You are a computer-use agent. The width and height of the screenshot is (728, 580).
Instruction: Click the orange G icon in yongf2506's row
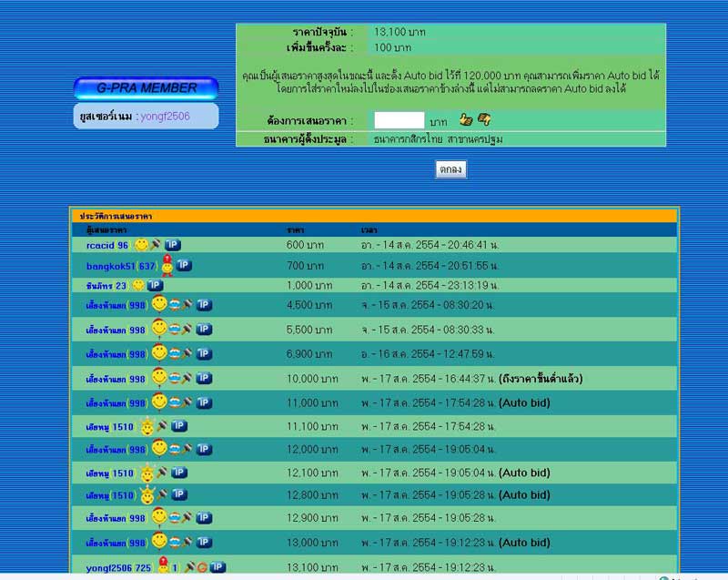coord(202,567)
